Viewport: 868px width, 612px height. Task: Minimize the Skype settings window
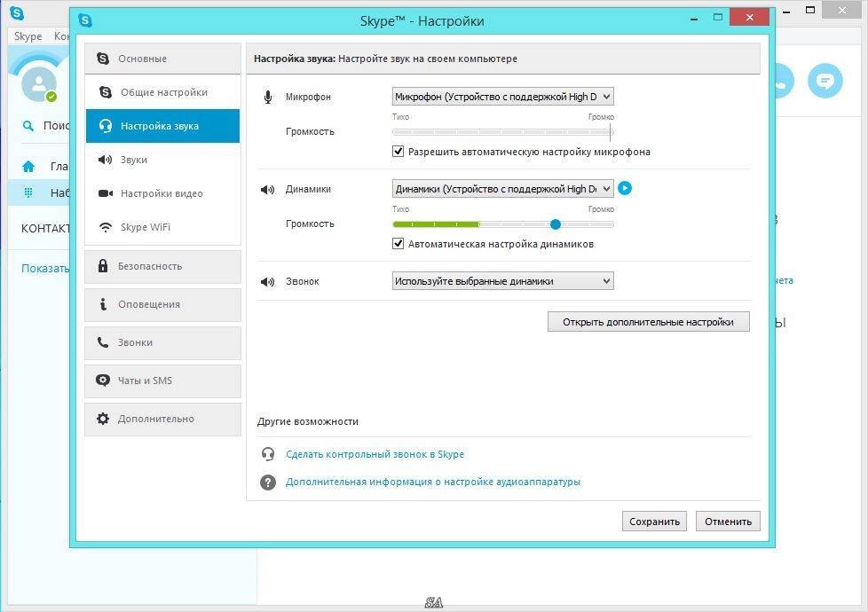[694, 19]
